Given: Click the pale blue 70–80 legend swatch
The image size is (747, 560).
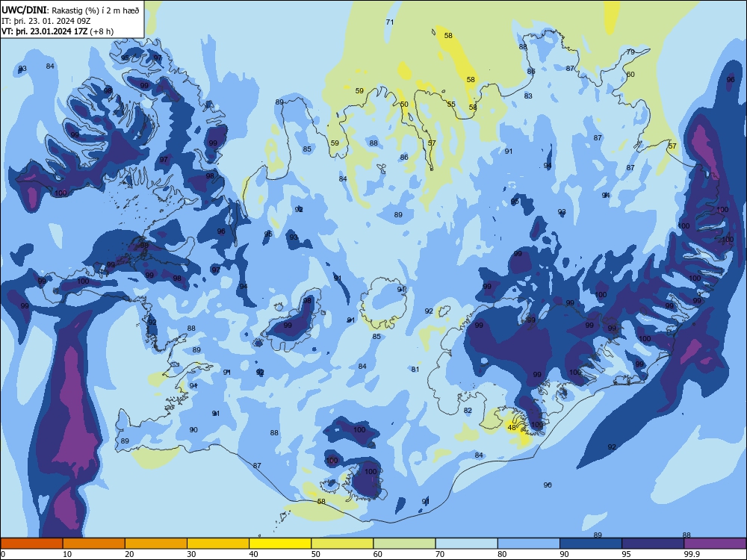Looking at the screenshot, I should (x=467, y=544).
